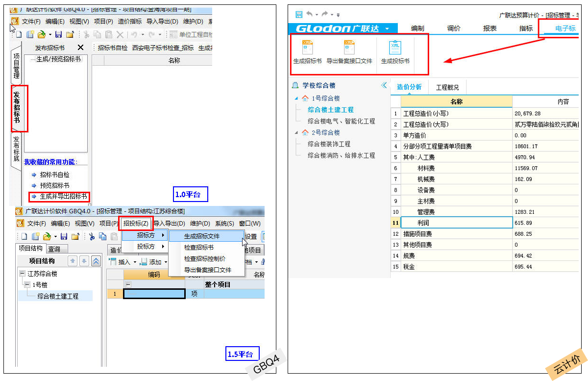Image resolution: width=588 pixels, height=381 pixels.
Task: Select 综合楼电气、智能化工程 in the tree
Action: (341, 121)
